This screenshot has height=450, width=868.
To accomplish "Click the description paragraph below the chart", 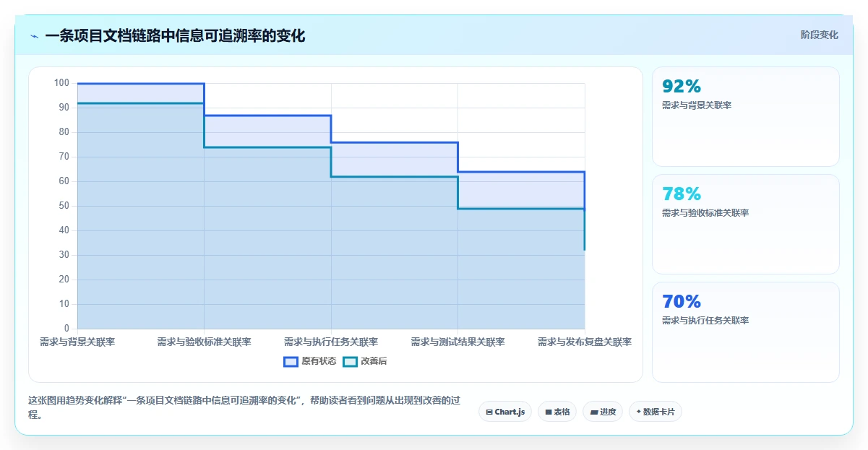I will click(x=244, y=408).
